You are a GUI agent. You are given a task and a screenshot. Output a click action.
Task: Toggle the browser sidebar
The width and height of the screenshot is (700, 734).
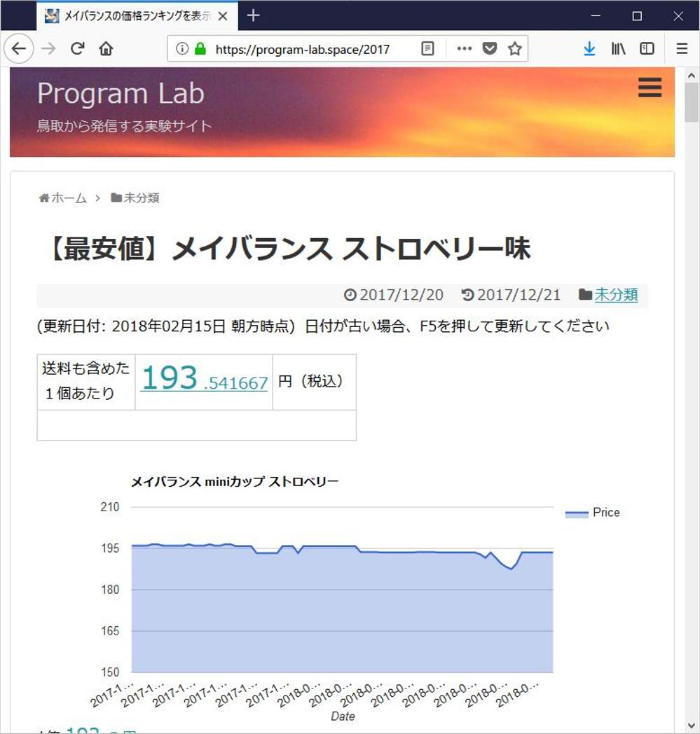point(647,48)
